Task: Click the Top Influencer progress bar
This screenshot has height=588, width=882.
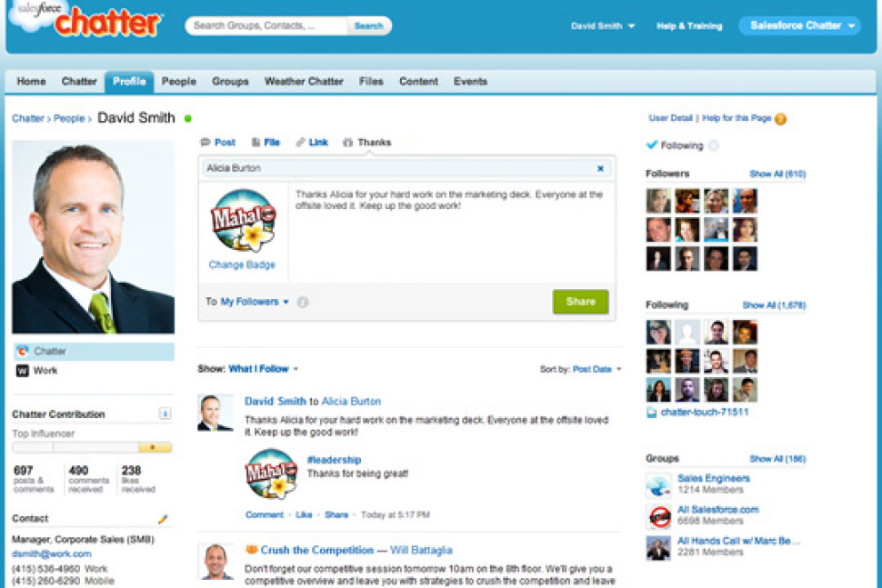Action: pos(92,447)
